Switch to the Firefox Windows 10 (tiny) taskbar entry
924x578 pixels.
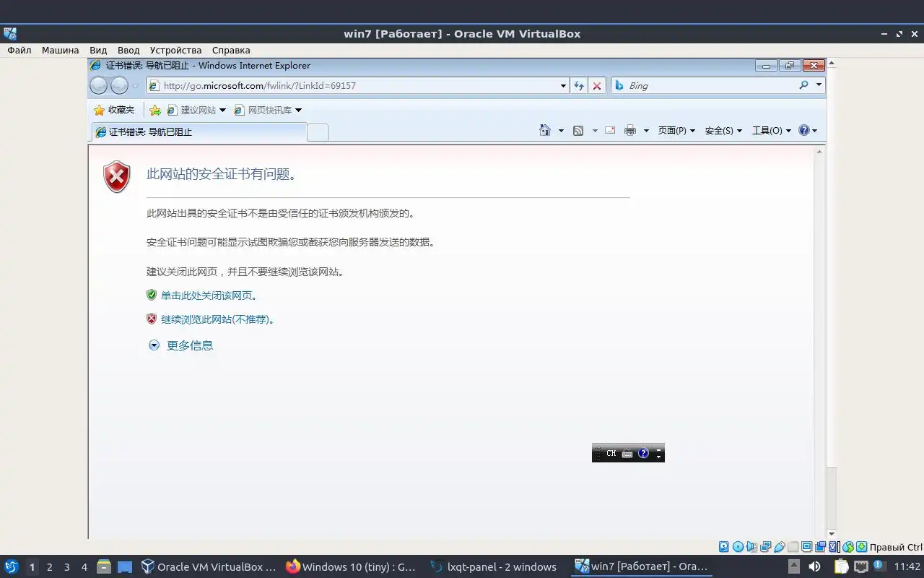pos(351,567)
